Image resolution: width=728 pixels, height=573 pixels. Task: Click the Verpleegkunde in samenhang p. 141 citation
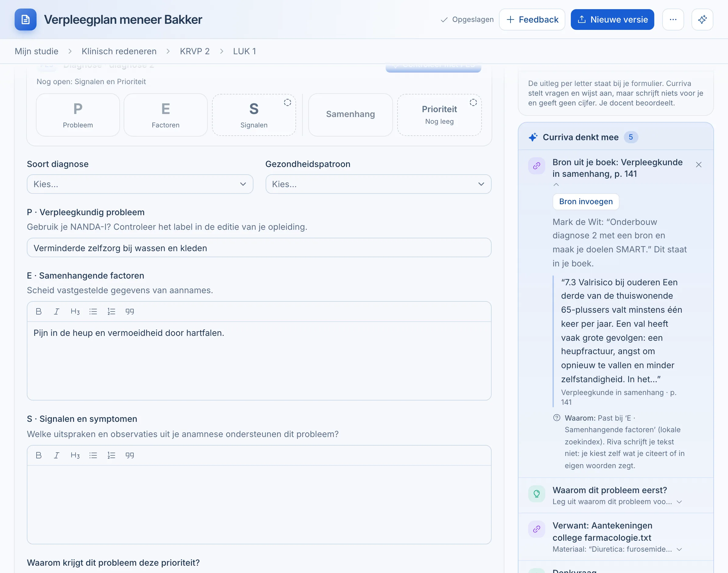coord(619,397)
